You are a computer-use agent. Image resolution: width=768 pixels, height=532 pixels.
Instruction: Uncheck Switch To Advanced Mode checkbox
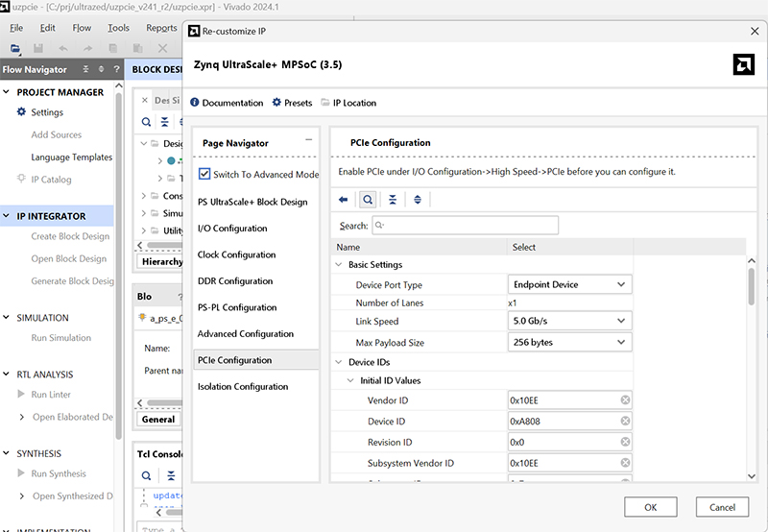(204, 174)
